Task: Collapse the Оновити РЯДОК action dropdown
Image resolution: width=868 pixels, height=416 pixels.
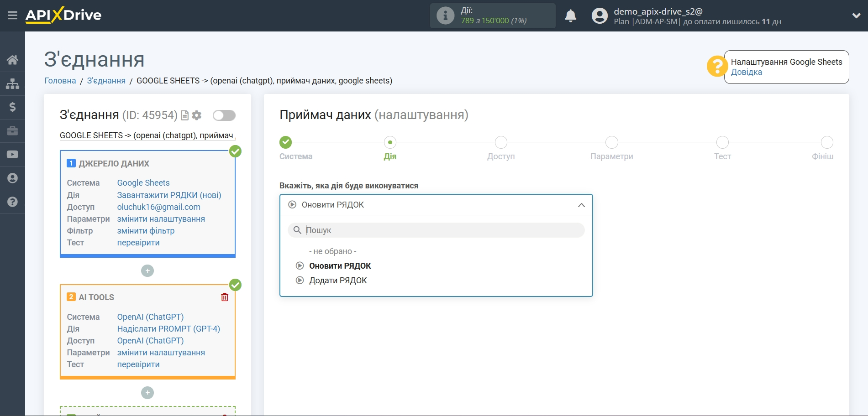Action: (x=436, y=205)
